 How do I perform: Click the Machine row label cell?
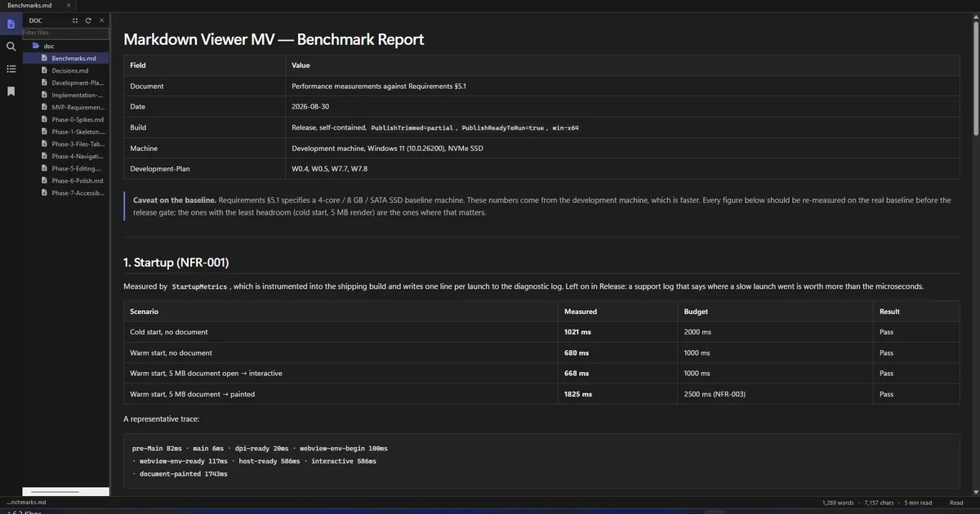(204, 148)
